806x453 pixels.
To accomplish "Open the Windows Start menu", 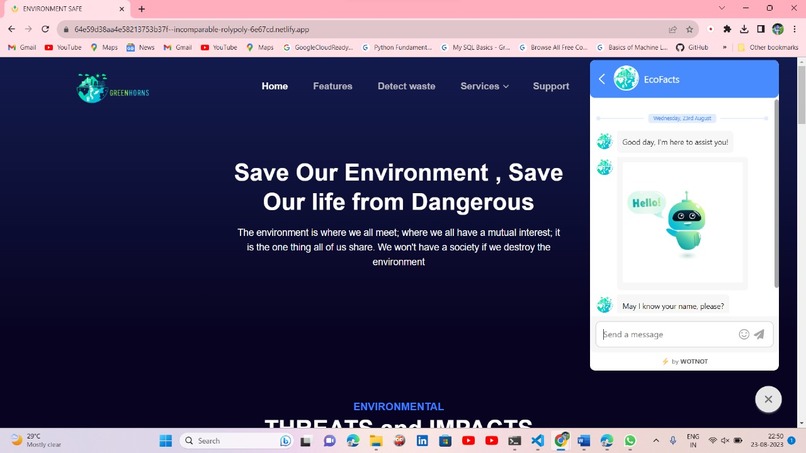I will tap(166, 441).
